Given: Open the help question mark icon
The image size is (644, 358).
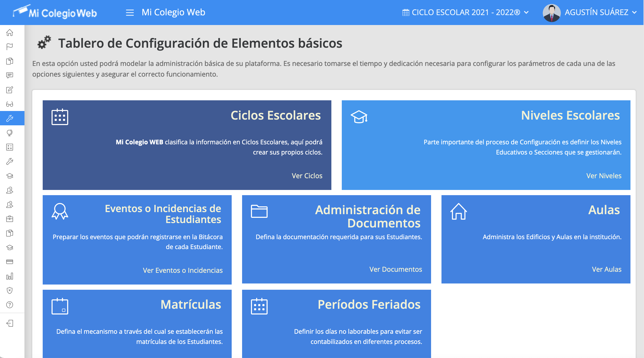Looking at the screenshot, I should click(x=10, y=305).
